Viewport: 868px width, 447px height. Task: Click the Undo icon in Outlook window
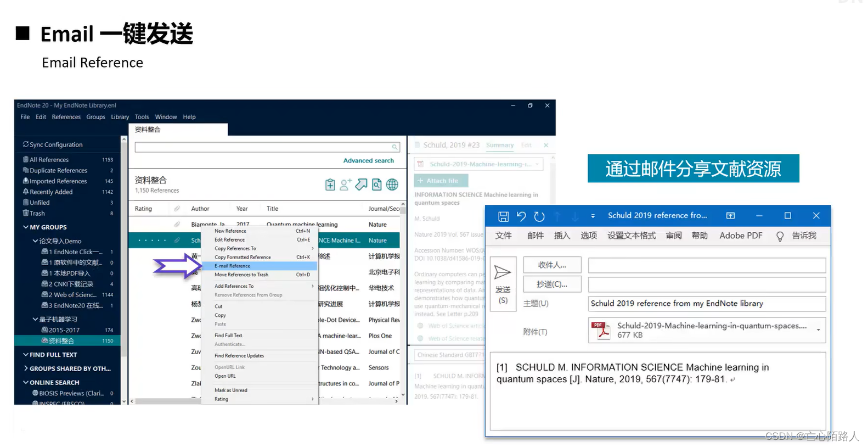click(x=521, y=216)
